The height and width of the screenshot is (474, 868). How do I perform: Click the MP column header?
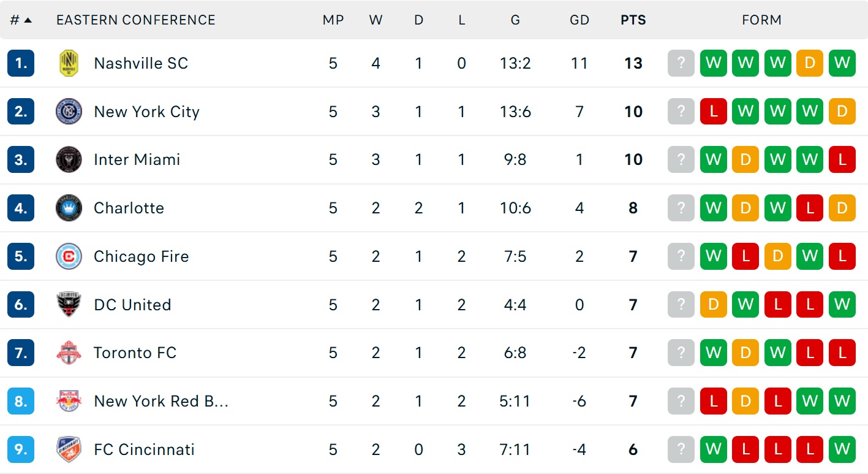click(x=333, y=20)
